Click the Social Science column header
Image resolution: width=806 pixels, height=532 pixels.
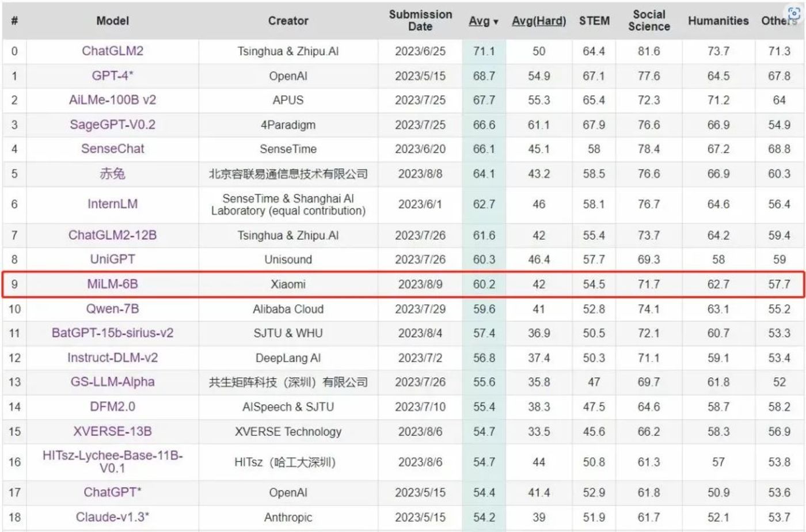(x=649, y=20)
